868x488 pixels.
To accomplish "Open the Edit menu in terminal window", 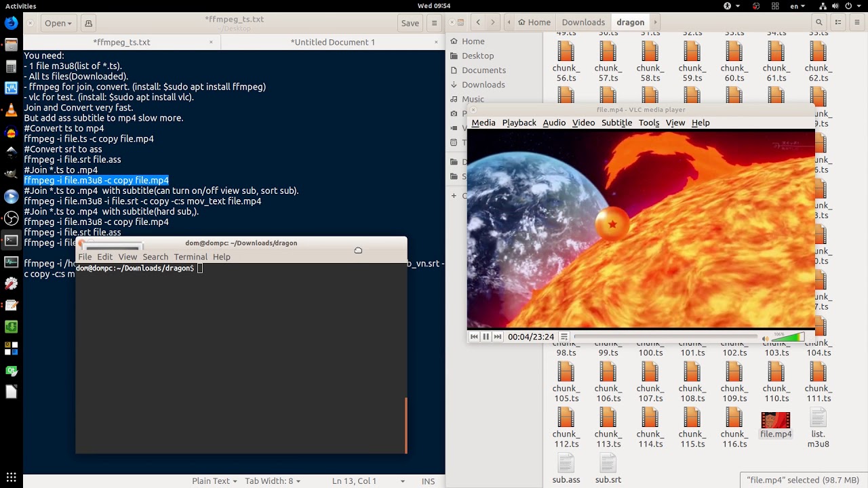I will coord(104,257).
